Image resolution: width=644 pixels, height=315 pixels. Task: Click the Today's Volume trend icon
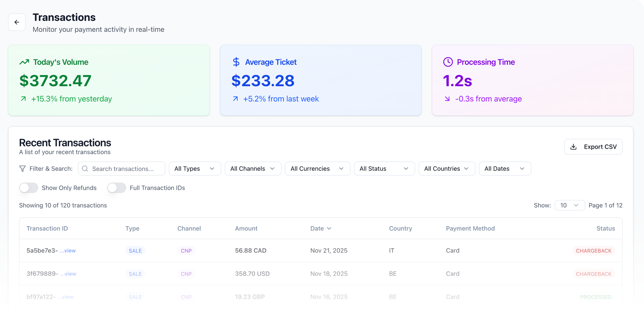pos(24,62)
